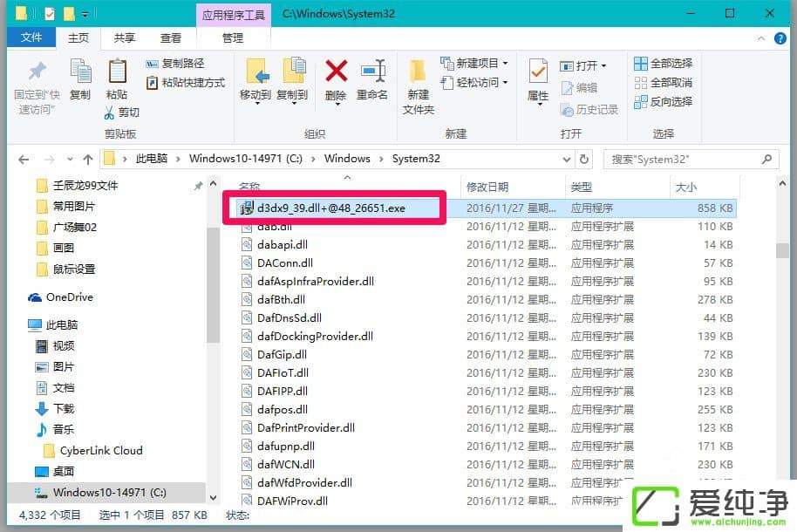Select file DAConn.dll
The height and width of the screenshot is (532, 797).
[487, 263]
